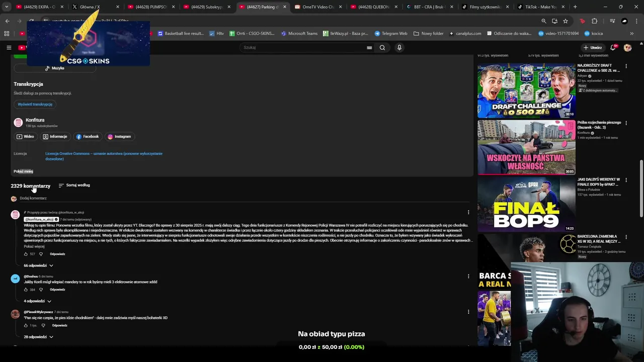Like the pinned konfitura_w_akcji comment

click(26, 254)
